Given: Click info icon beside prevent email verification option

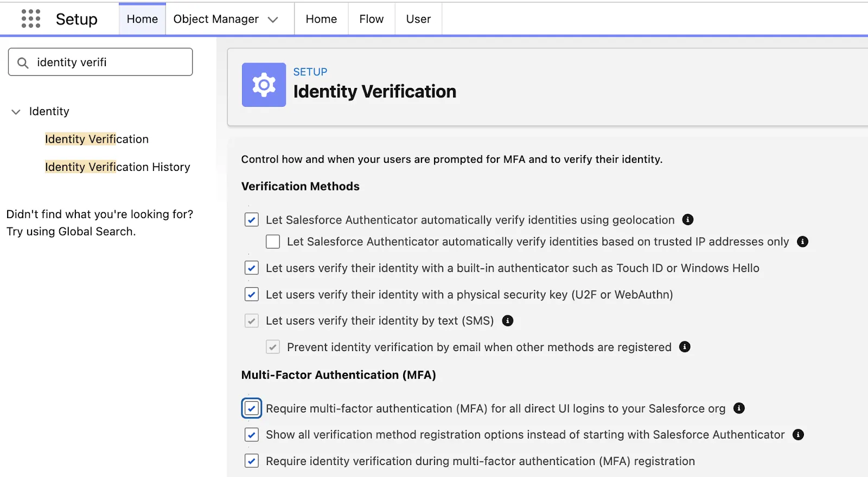Looking at the screenshot, I should [685, 347].
